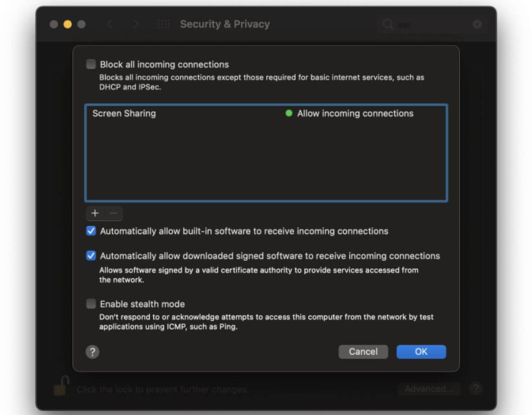This screenshot has height=415, width=532.
Task: Go forward with the toolbar forward arrow
Action: pos(135,24)
